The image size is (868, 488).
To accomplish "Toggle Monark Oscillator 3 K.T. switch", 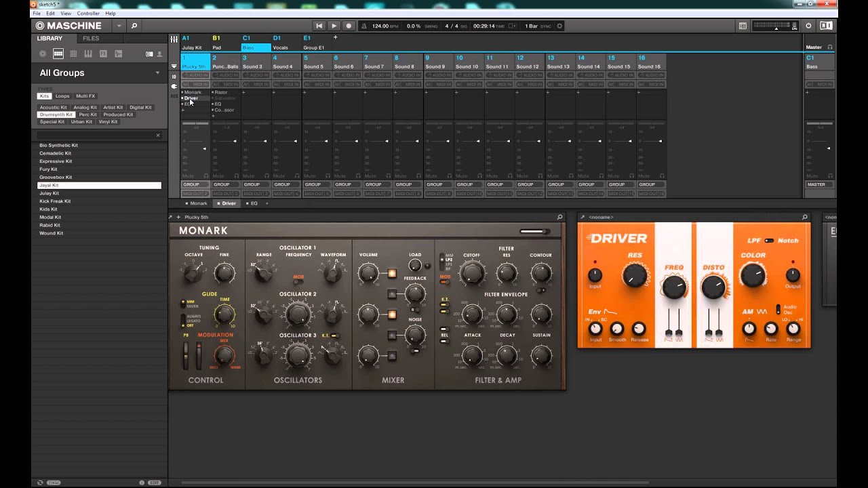I will (334, 335).
